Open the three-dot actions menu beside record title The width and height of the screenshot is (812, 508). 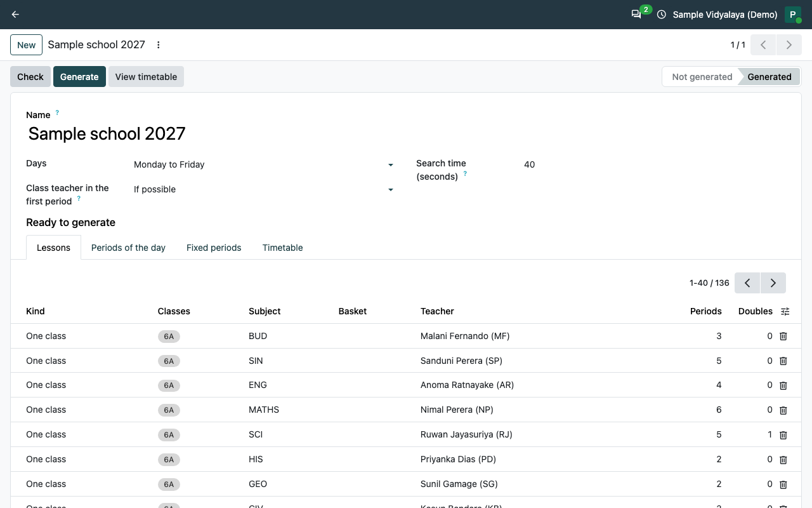coord(159,45)
